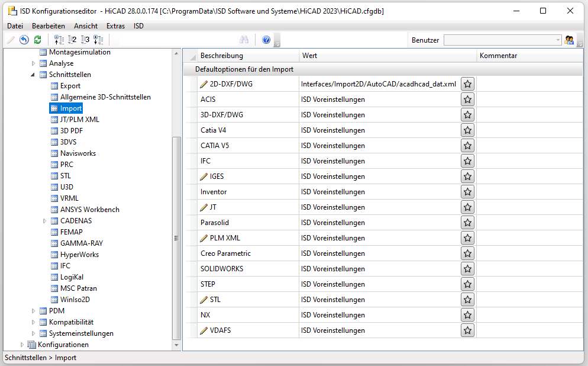The height and width of the screenshot is (366, 588).
Task: Expand tree to level 2 icon
Action: point(72,40)
